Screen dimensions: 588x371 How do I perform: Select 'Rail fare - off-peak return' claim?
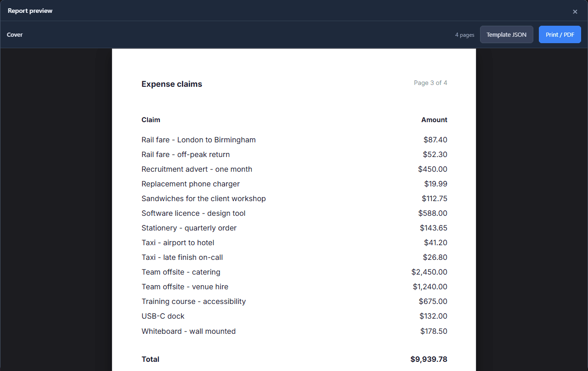tap(186, 154)
